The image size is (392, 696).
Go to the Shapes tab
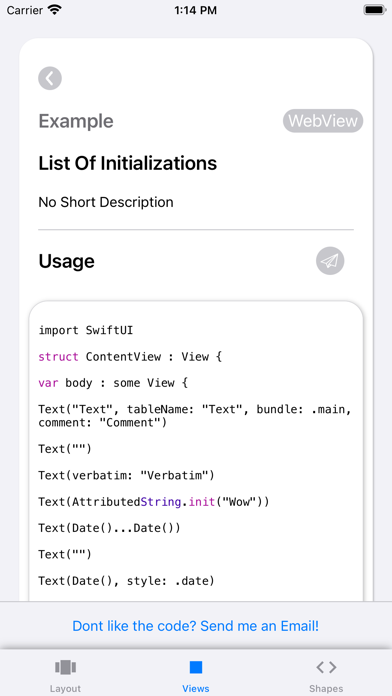pyautogui.click(x=326, y=676)
